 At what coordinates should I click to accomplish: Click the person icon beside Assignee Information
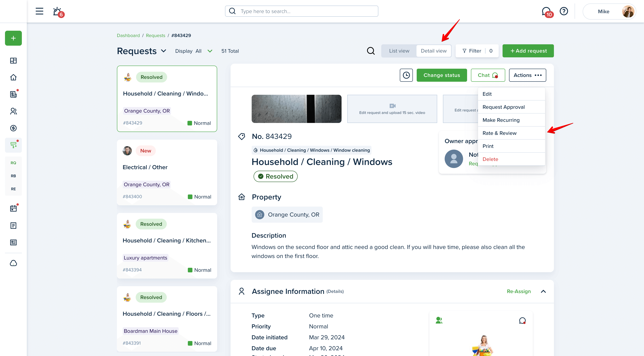pyautogui.click(x=242, y=291)
